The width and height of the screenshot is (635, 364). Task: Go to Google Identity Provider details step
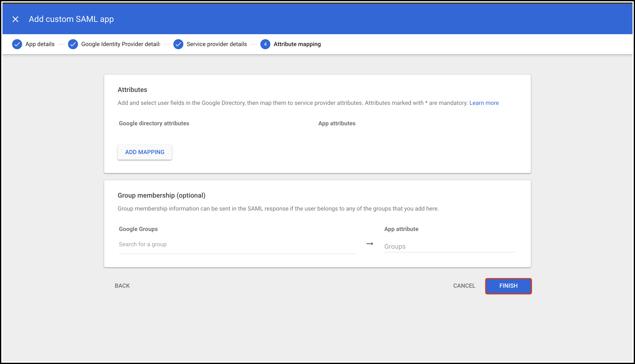121,44
